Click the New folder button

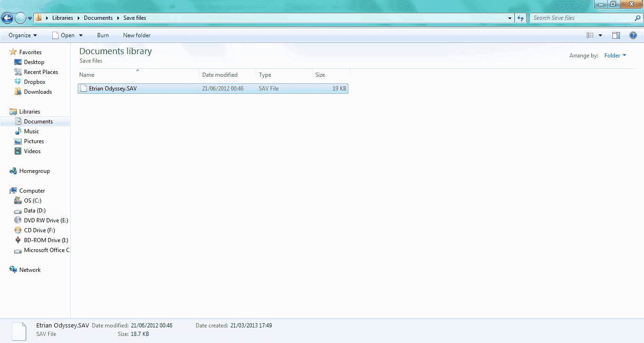click(x=137, y=35)
